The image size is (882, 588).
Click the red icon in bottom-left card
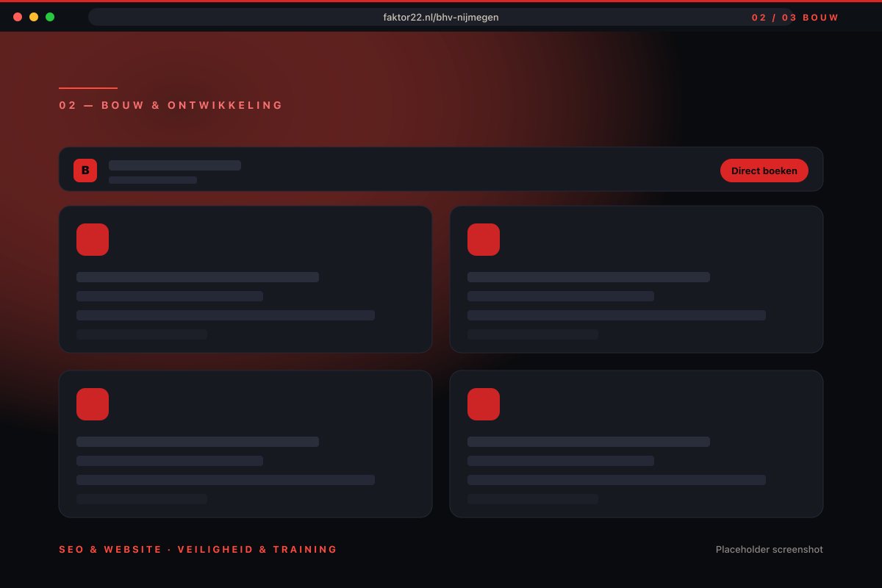[x=93, y=404]
